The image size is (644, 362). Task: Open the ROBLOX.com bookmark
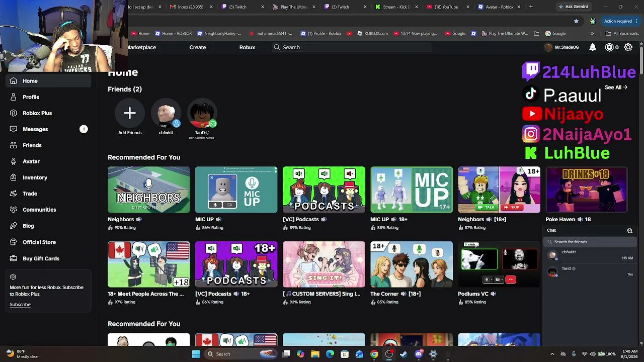[373, 34]
